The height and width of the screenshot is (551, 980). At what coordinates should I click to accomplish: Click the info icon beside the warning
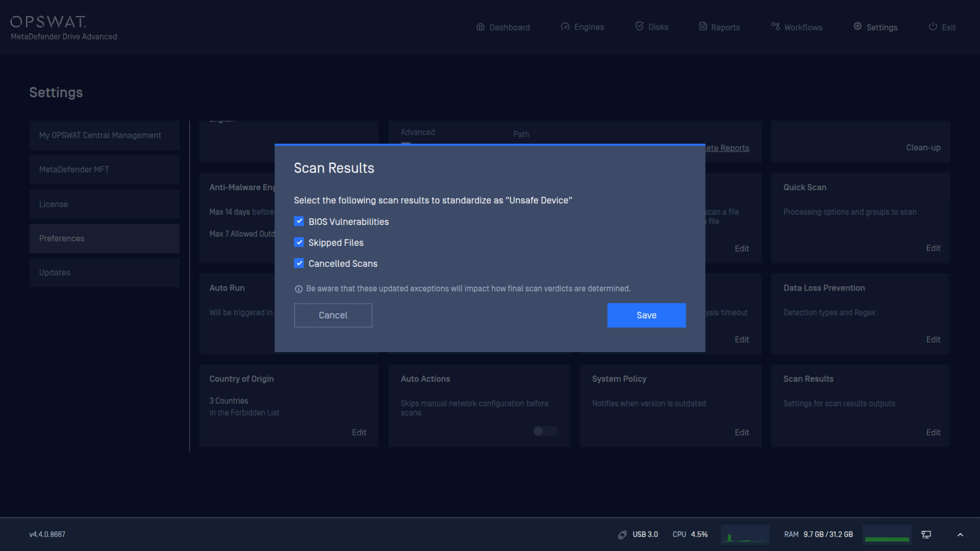click(299, 289)
